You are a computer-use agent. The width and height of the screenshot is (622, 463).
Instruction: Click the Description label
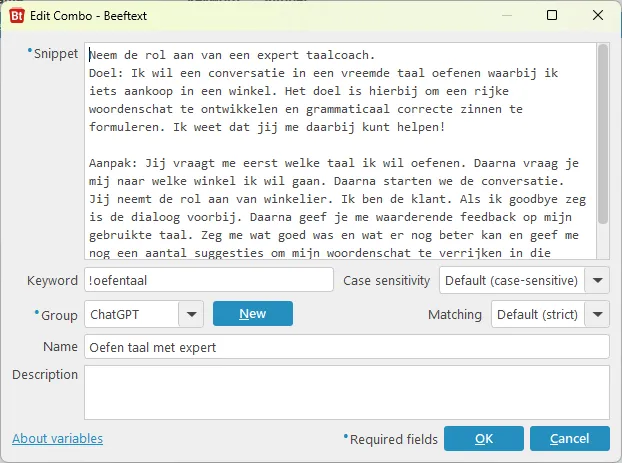point(45,375)
